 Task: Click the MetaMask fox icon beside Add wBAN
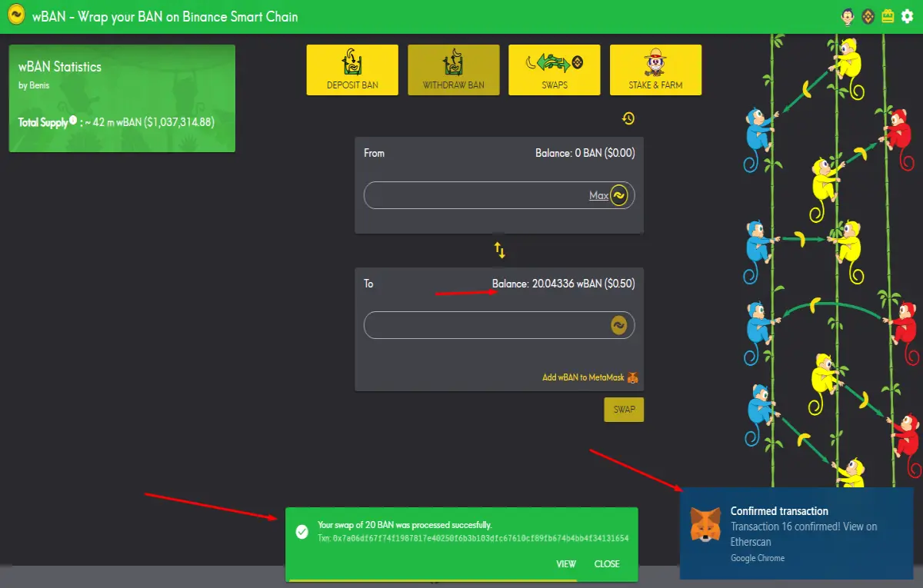tap(633, 377)
